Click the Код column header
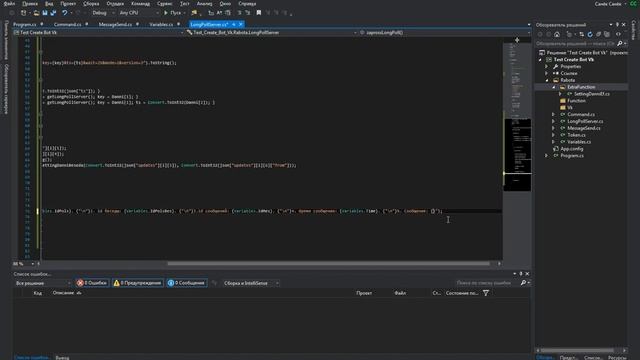The width and height of the screenshot is (640, 360). point(38,293)
